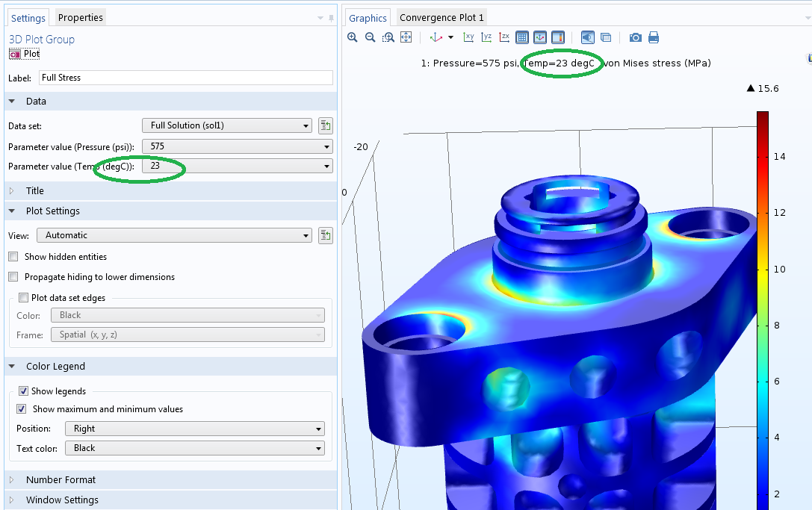Open the legend Position dropdown
Image resolution: width=812 pixels, height=510 pixels.
[x=194, y=429]
